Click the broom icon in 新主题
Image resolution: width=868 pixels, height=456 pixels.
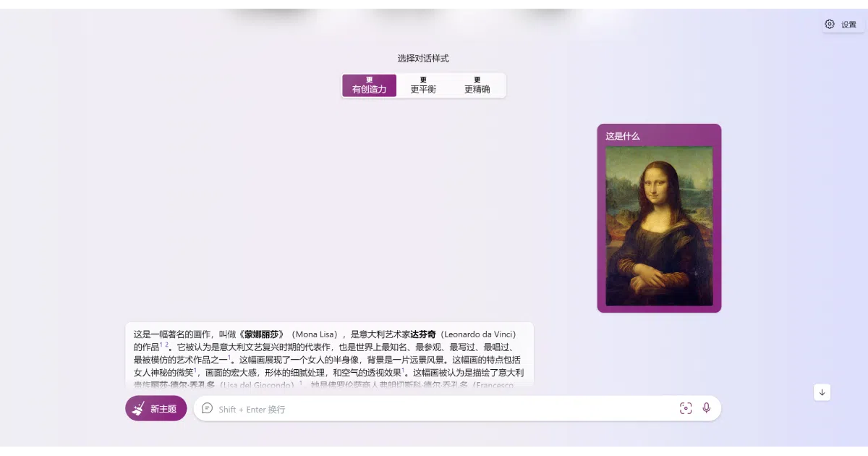pyautogui.click(x=139, y=408)
